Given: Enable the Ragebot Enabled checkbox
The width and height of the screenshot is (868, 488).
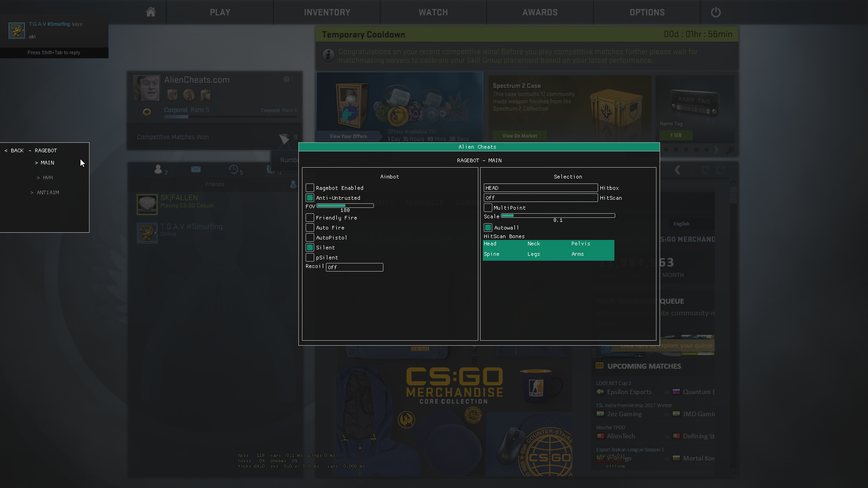Looking at the screenshot, I should (x=310, y=188).
